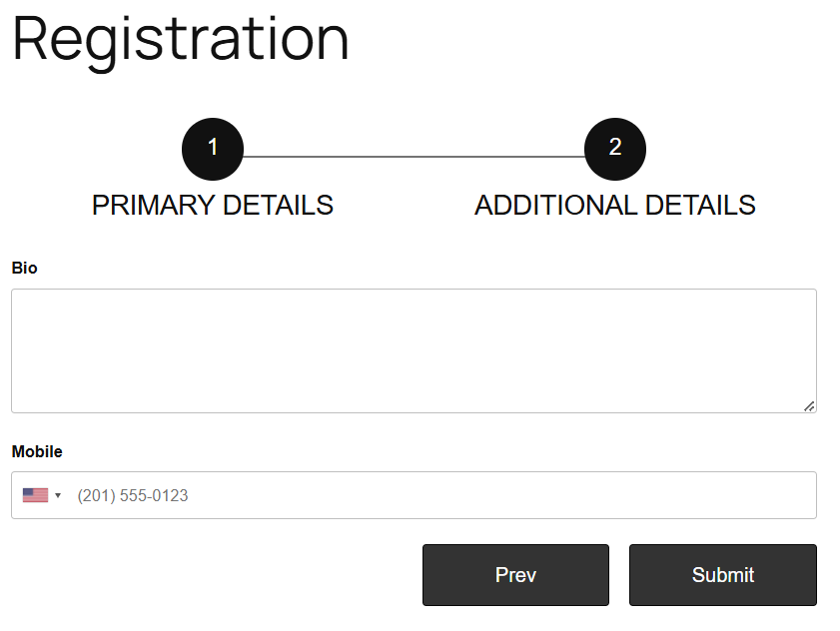
Task: Go to the PRIMARY DETAILS step label
Action: point(213,205)
